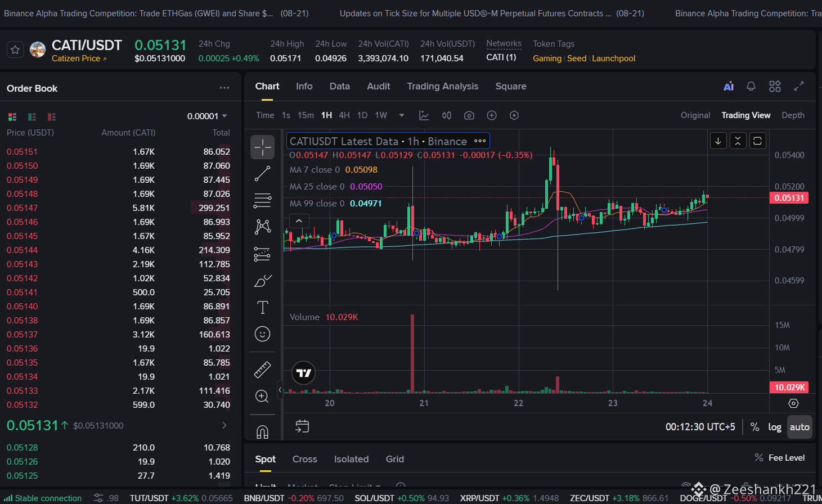Click the Gaming token tag
Viewport: 822px width, 504px height.
547,58
